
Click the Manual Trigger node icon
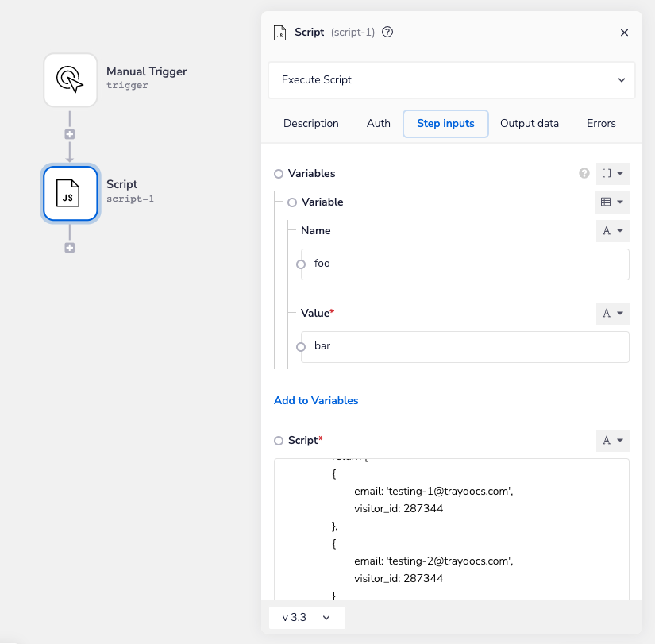click(x=70, y=79)
